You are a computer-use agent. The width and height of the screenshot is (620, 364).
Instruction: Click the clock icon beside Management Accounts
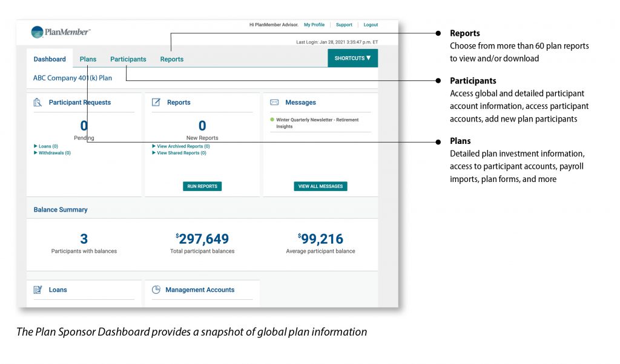pos(156,290)
